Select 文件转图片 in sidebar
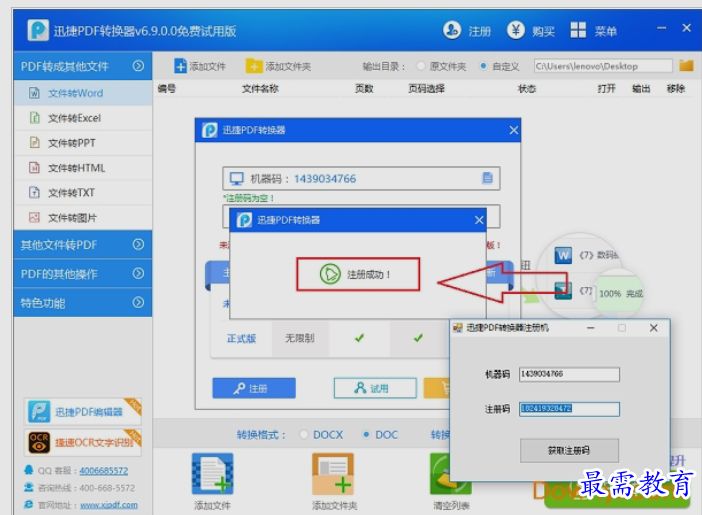This screenshot has height=515, width=702. [x=83, y=218]
